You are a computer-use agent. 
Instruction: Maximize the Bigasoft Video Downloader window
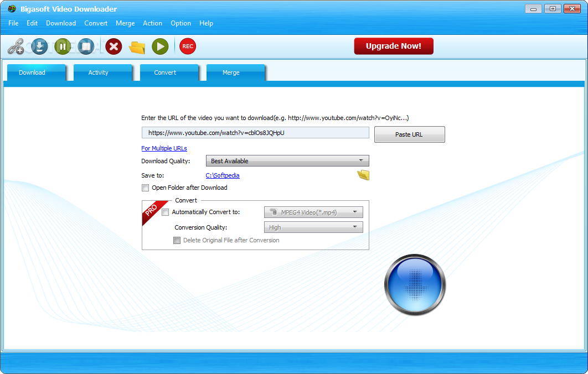(553, 9)
